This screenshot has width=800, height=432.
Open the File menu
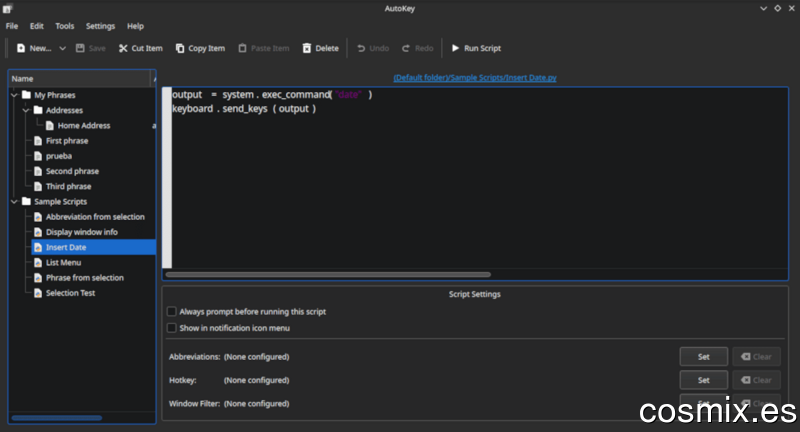coord(12,26)
